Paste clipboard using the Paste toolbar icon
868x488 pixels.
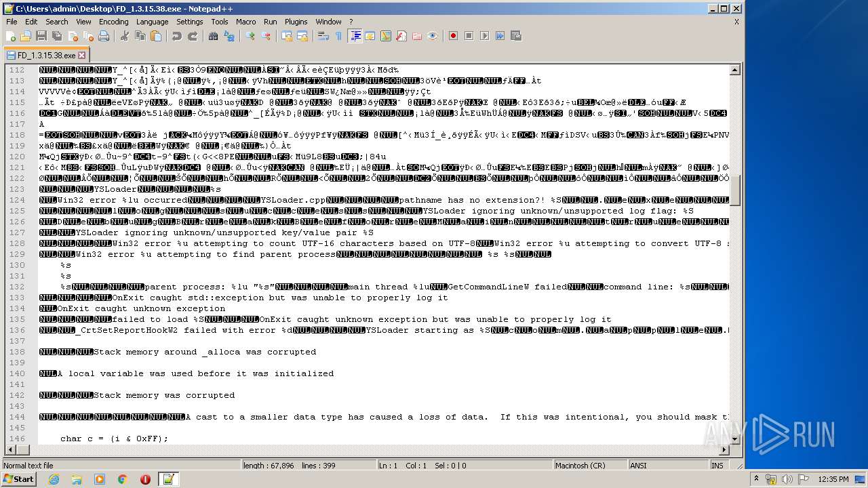pyautogui.click(x=156, y=36)
